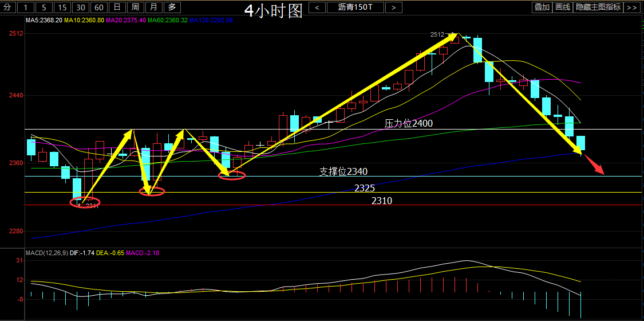Click the 沥青150T instrument name
Image resolution: width=644 pixels, height=321 pixels.
[355, 7]
